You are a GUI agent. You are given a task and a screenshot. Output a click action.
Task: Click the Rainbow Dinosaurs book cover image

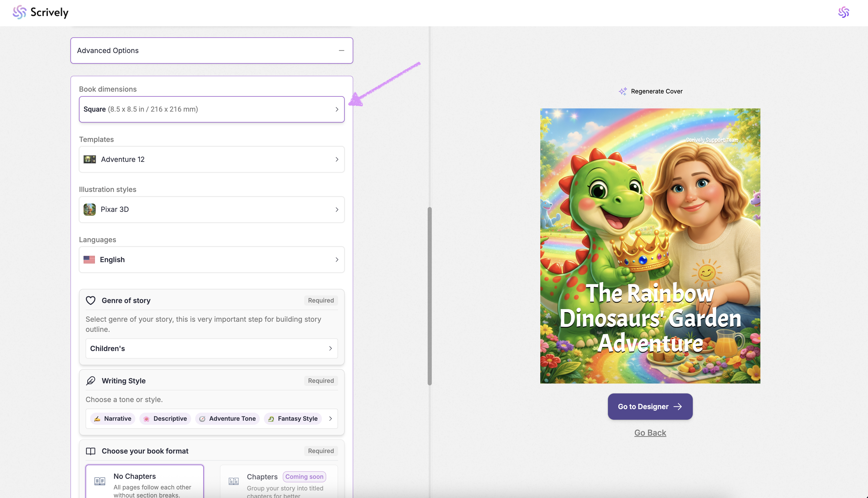pos(650,245)
